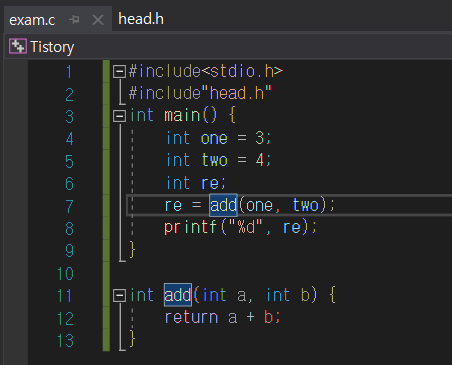Image resolution: width=452 pixels, height=365 pixels.
Task: Collapse the add function definition block
Action: 119,295
